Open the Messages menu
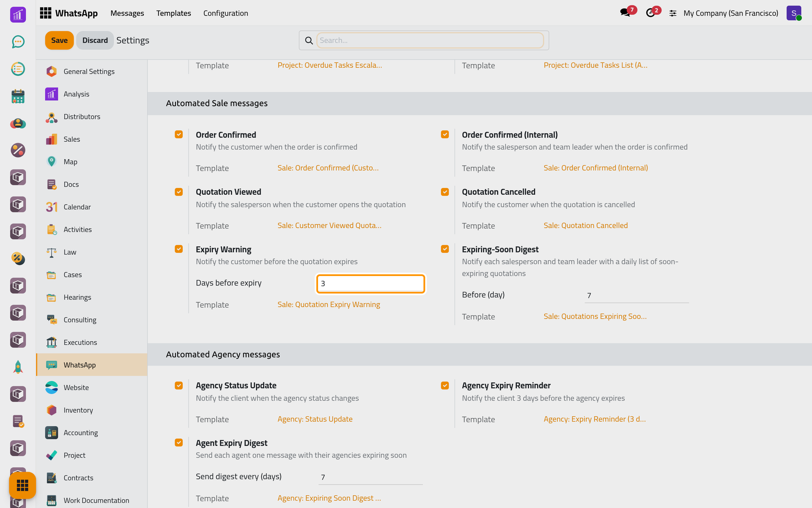Viewport: 812px width, 508px height. coord(127,13)
